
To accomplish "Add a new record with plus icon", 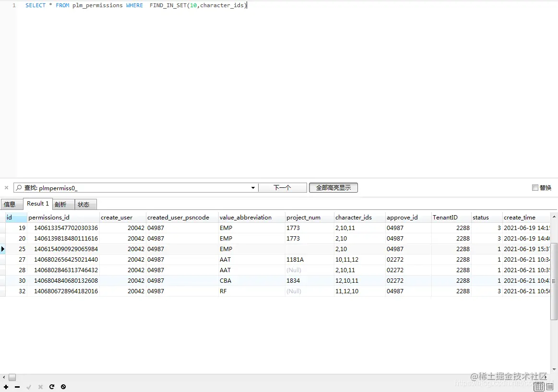I will click(6, 387).
